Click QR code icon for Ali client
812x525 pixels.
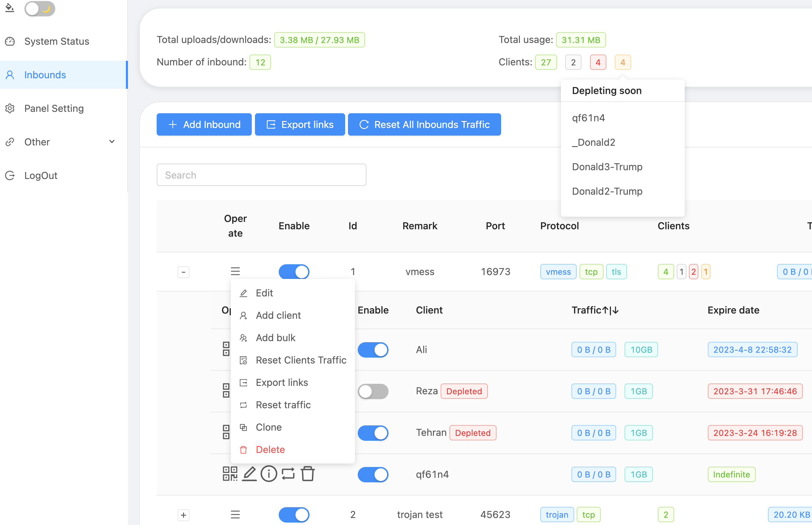(x=226, y=349)
